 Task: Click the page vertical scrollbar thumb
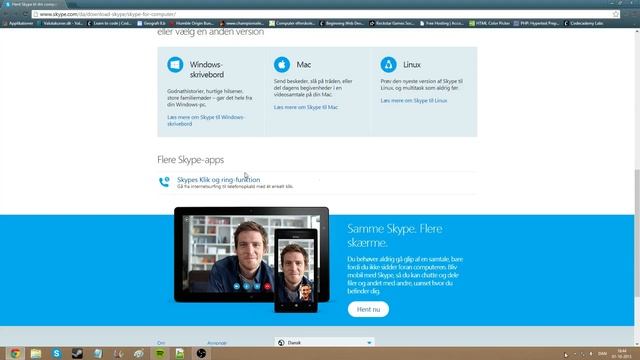[637, 233]
